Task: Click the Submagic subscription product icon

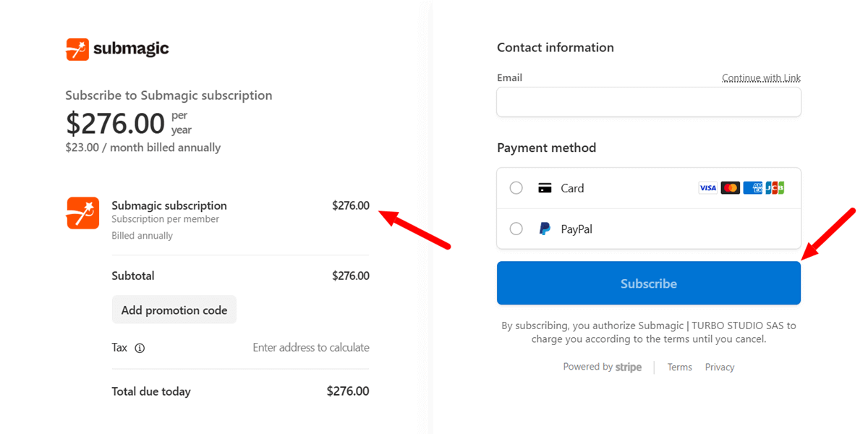Action: click(x=82, y=213)
